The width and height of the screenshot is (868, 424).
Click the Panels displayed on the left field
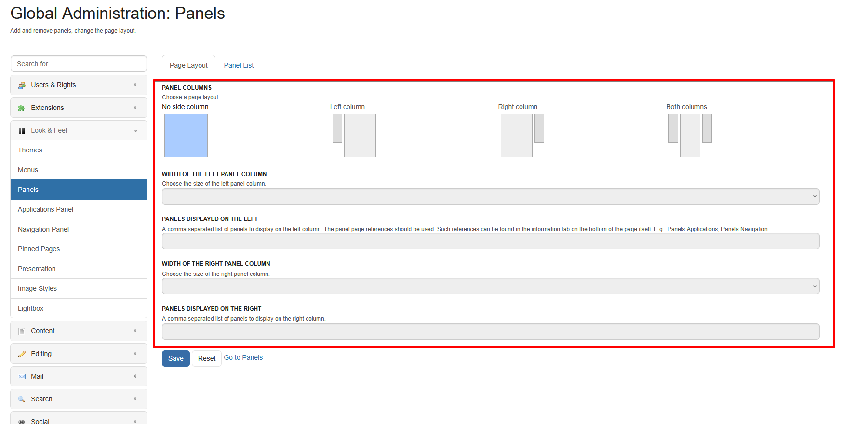click(491, 241)
